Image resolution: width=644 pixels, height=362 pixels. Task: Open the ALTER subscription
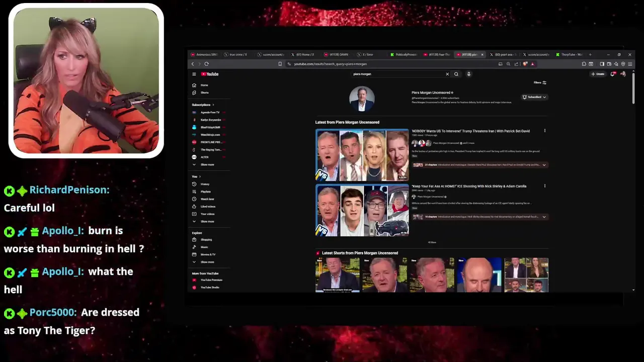(x=210, y=157)
